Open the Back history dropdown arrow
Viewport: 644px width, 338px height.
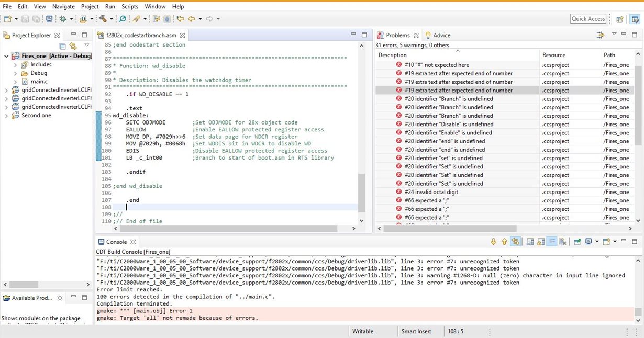200,19
